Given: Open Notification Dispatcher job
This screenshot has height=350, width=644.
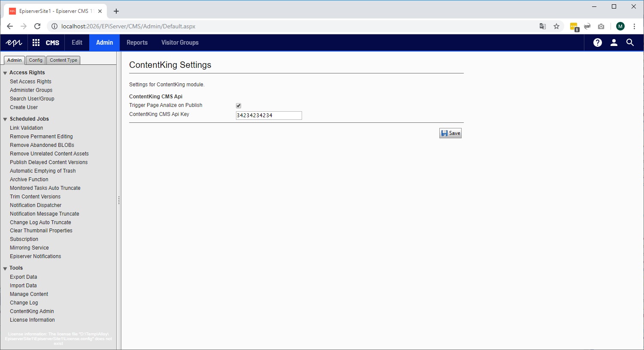Looking at the screenshot, I should (36, 205).
